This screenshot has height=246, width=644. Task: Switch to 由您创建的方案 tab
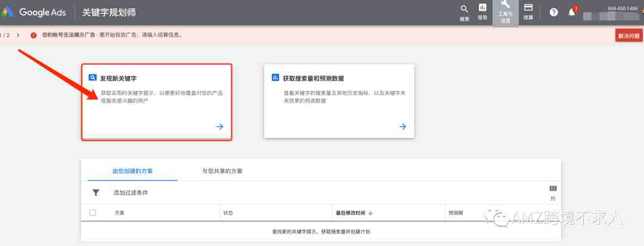pos(132,171)
